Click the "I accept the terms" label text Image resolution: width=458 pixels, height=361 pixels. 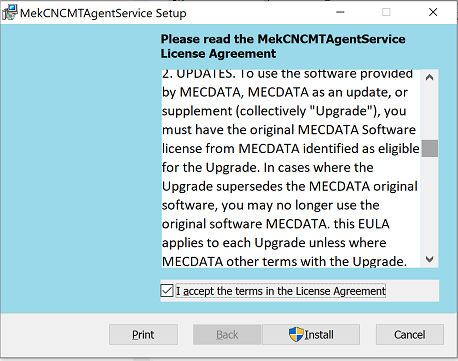click(281, 291)
